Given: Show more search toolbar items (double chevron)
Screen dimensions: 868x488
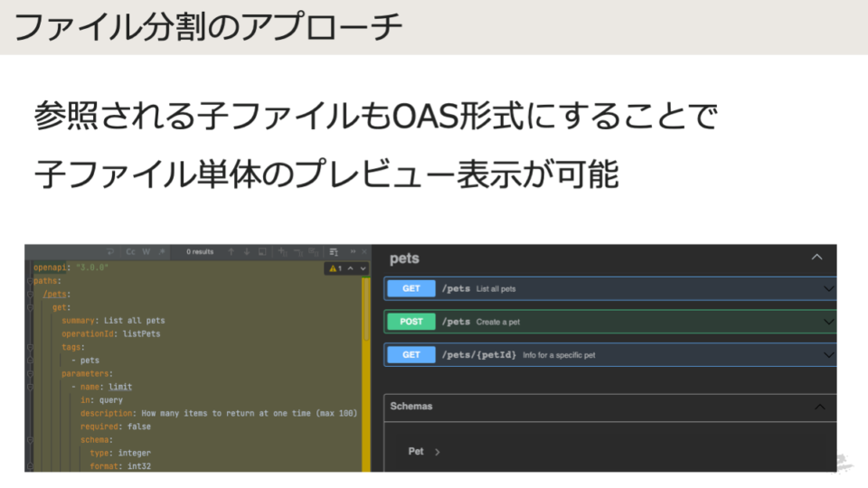Looking at the screenshot, I should click(x=353, y=252).
